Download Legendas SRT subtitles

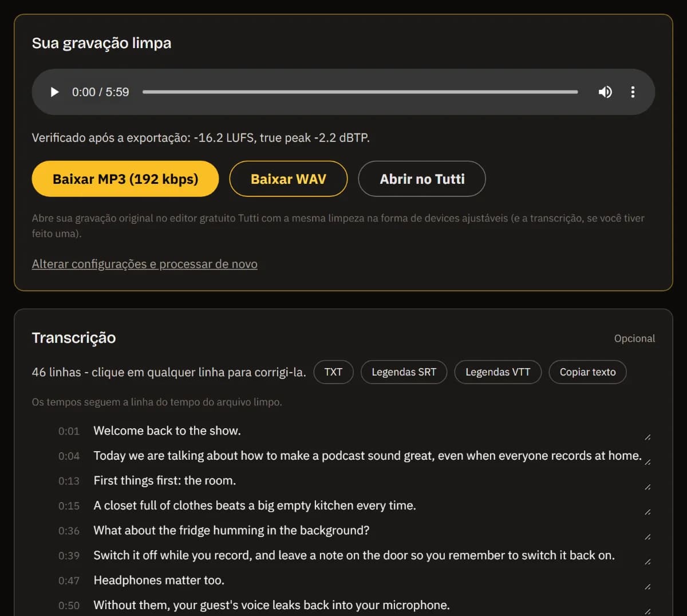404,372
